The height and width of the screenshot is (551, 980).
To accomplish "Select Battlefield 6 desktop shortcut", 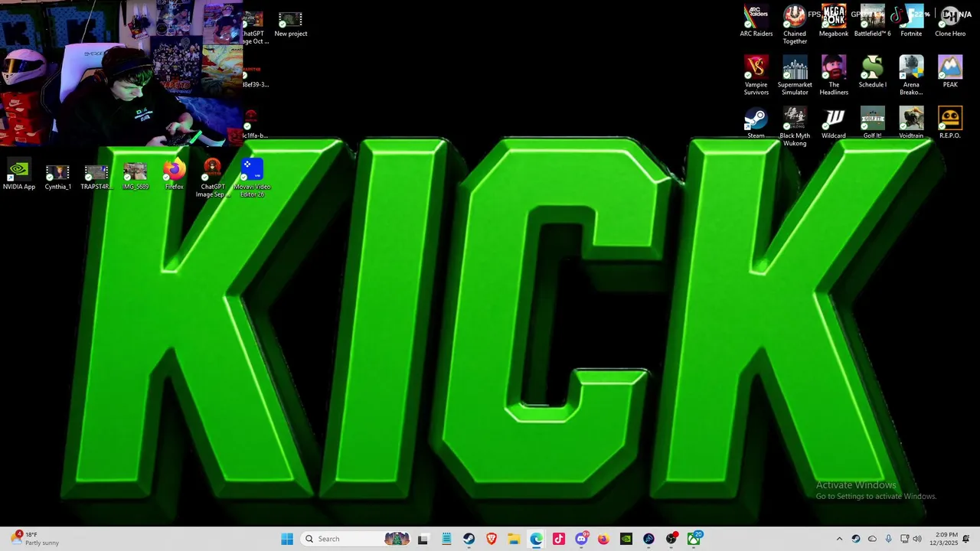I will coord(872,21).
